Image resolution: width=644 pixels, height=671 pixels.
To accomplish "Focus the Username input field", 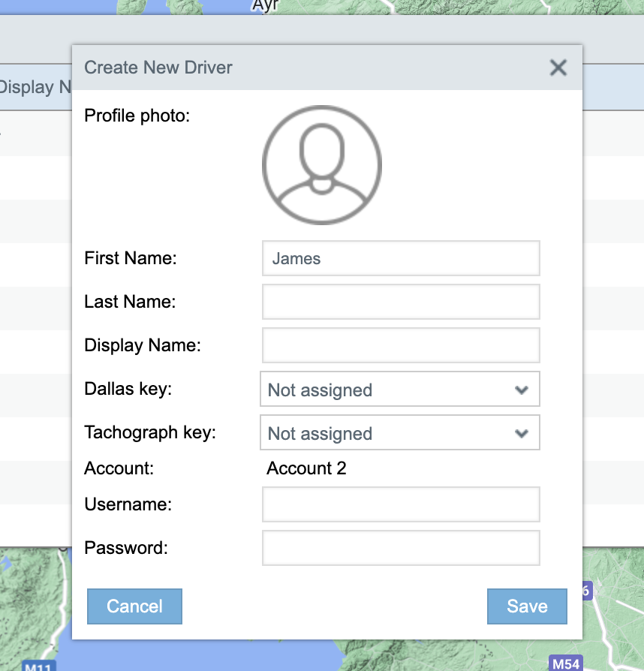I will click(401, 504).
